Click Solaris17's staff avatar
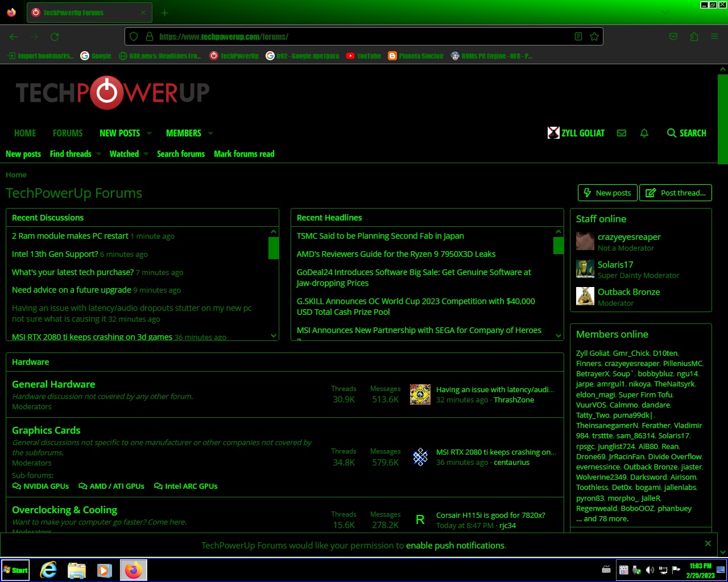728x582 pixels. [585, 269]
